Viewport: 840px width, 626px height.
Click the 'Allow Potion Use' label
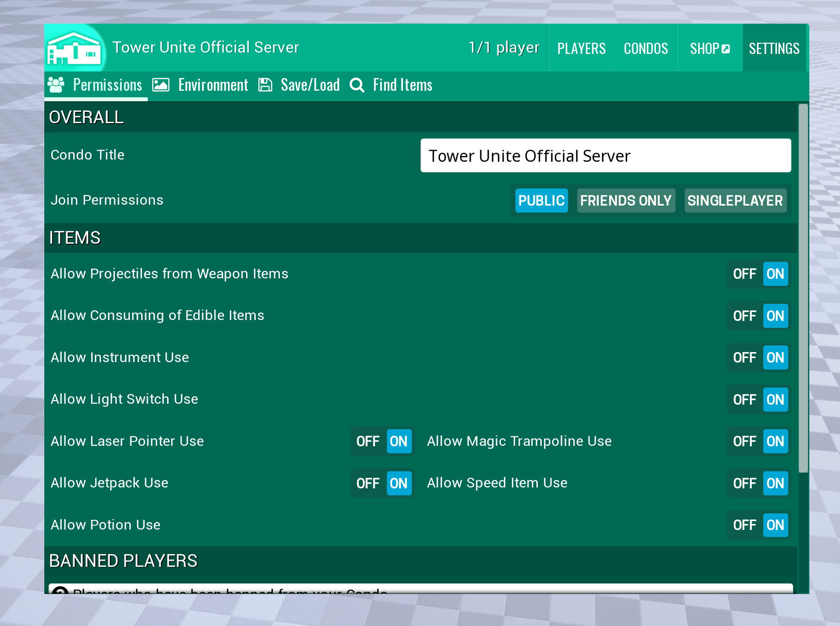point(105,525)
